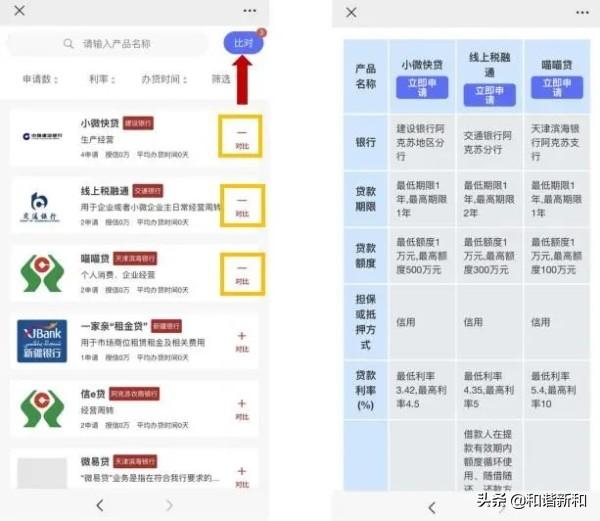Click the search magnifier icon
The image size is (600, 521).
click(68, 44)
